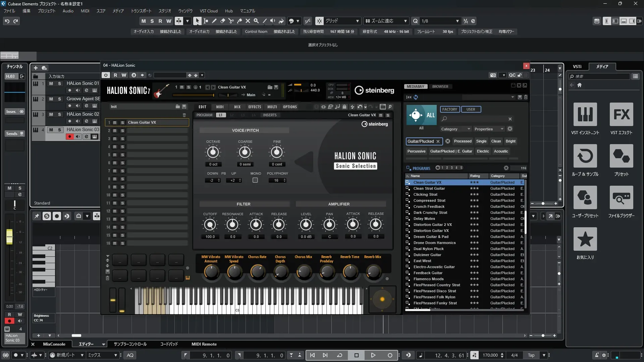This screenshot has width=644, height=362.
Task: Mute the Groove Agent SE track
Action: click(x=51, y=99)
